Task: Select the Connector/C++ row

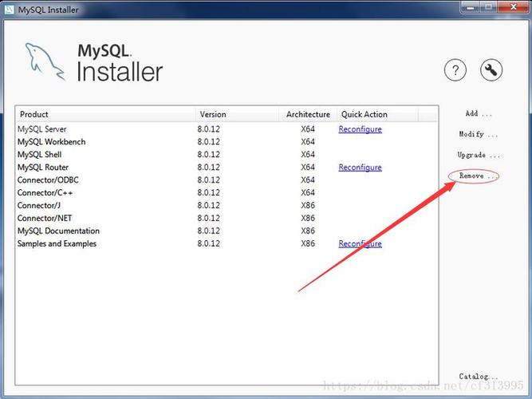Action: (227, 192)
